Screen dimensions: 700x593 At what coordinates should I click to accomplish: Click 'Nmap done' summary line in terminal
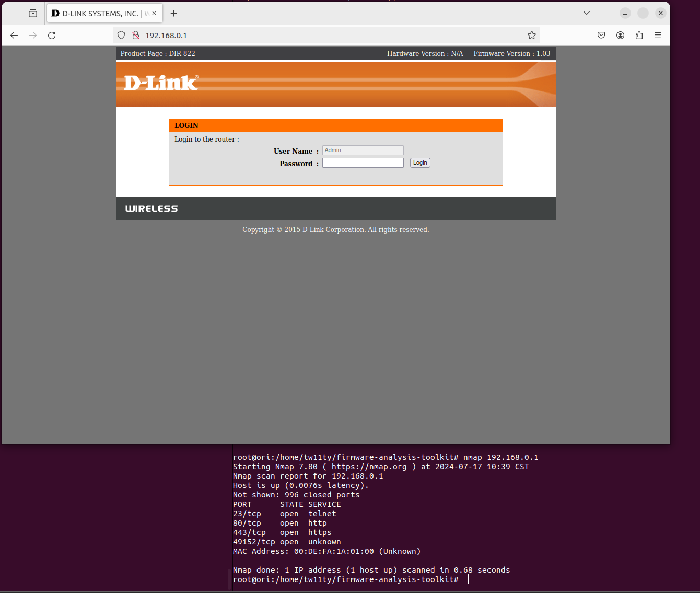pos(371,570)
